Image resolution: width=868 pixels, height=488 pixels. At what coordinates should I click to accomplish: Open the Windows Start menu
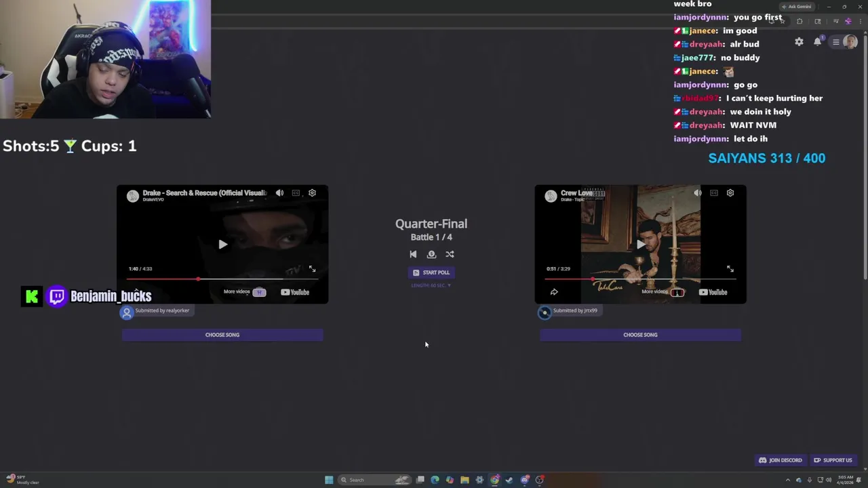tap(329, 480)
